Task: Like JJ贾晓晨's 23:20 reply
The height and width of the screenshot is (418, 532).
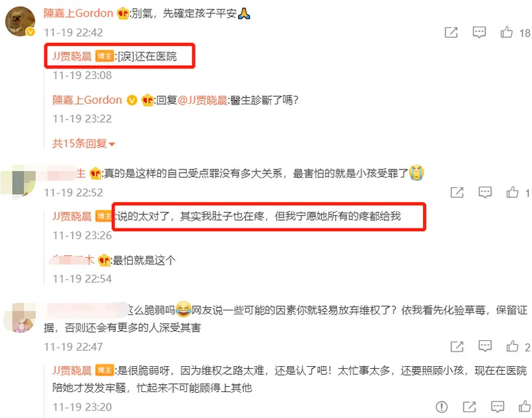Action: (x=525, y=407)
